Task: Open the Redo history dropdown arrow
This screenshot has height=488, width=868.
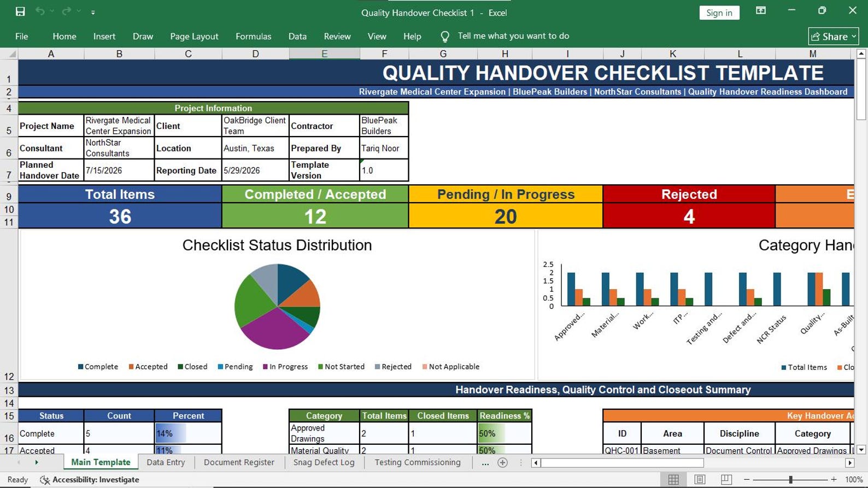Action: point(79,11)
